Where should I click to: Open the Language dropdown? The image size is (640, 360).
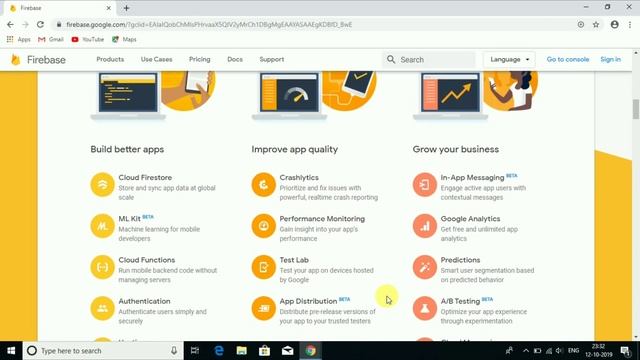click(x=509, y=60)
